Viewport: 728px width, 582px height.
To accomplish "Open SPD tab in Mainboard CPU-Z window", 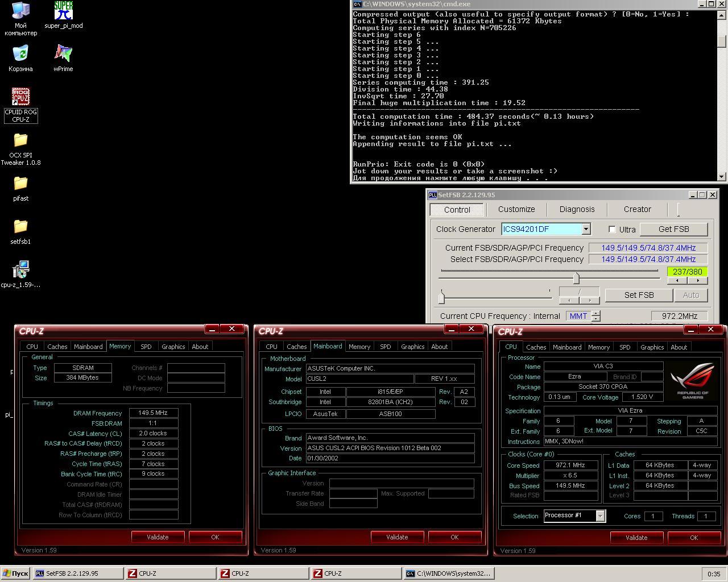I will [x=386, y=347].
